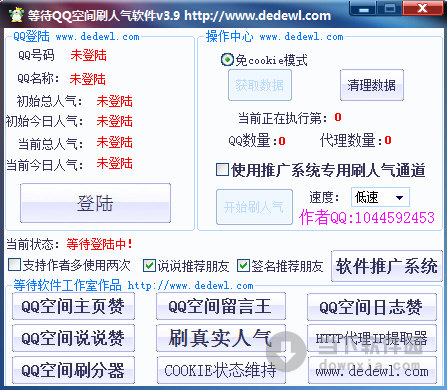Open the 速度 dropdown showing 低速

coord(380,197)
